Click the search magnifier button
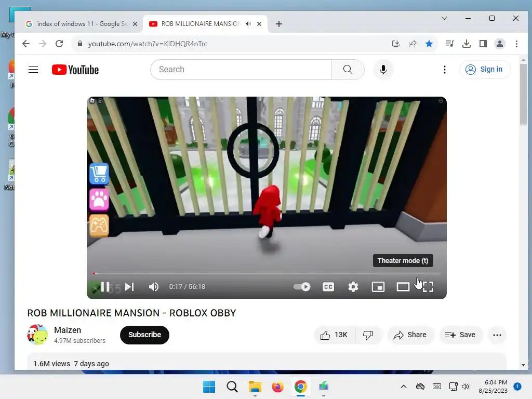 coord(348,70)
